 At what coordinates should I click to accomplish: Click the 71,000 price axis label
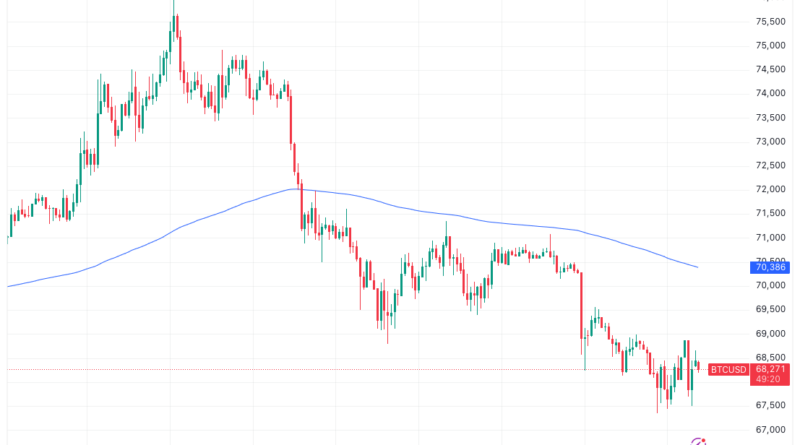[x=768, y=237]
